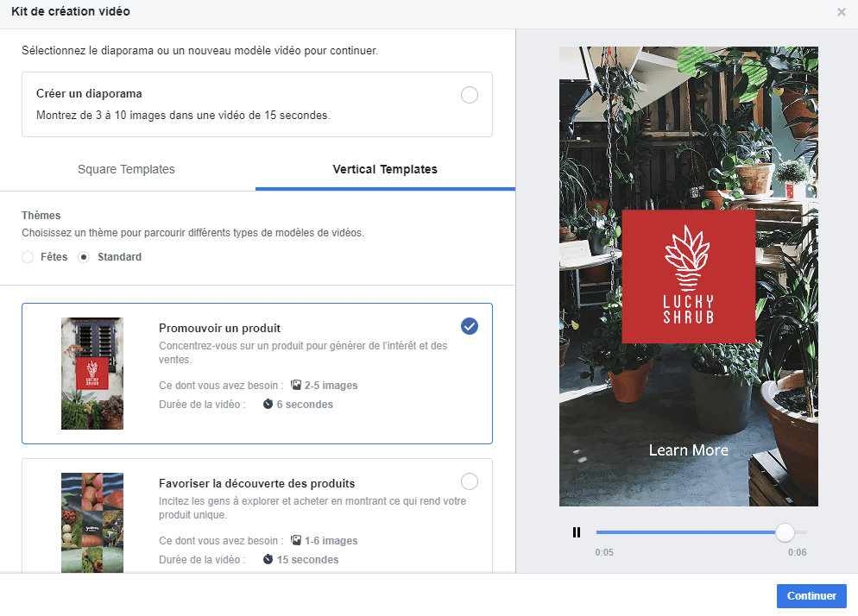
Task: Click the 1-6 images requirement text
Action: point(331,541)
